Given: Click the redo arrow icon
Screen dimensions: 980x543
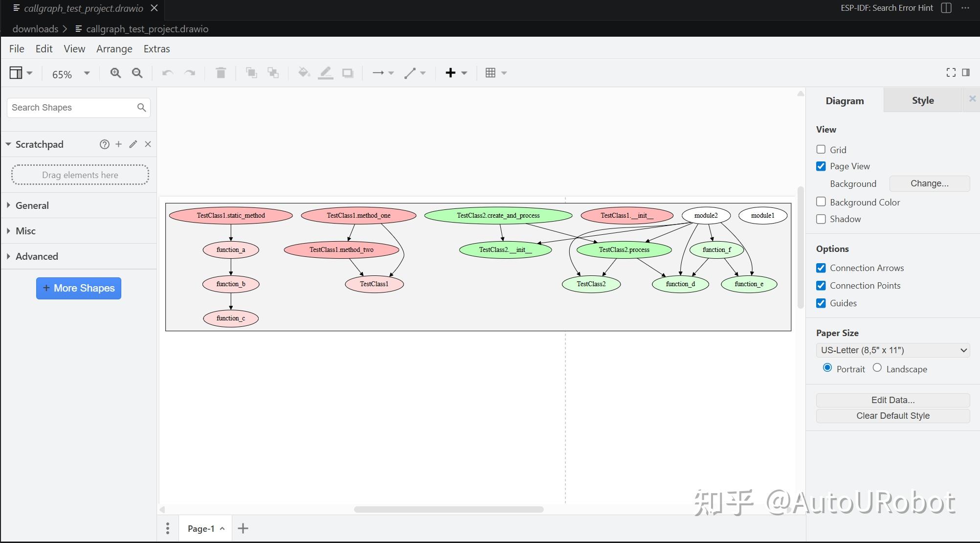Looking at the screenshot, I should [190, 73].
